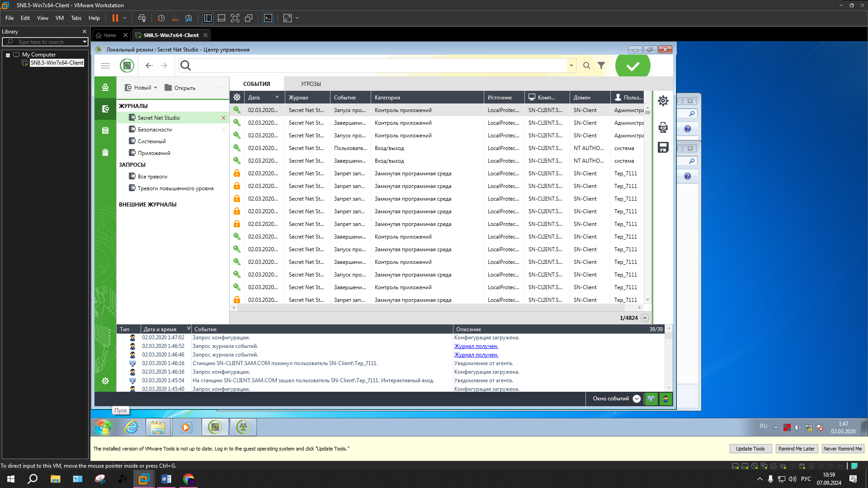
Task: Open settings gear at bottom of green sidebar
Action: tap(105, 381)
